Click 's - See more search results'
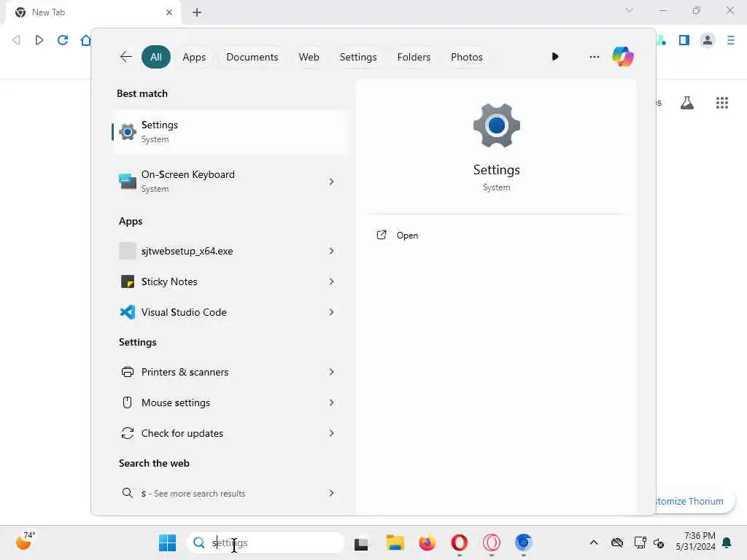The image size is (747, 560). point(193,494)
